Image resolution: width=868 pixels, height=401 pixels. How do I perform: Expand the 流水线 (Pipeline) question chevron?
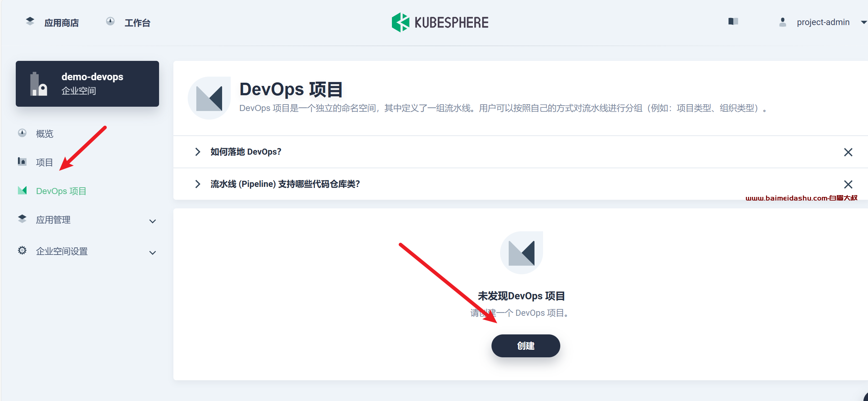click(x=197, y=184)
